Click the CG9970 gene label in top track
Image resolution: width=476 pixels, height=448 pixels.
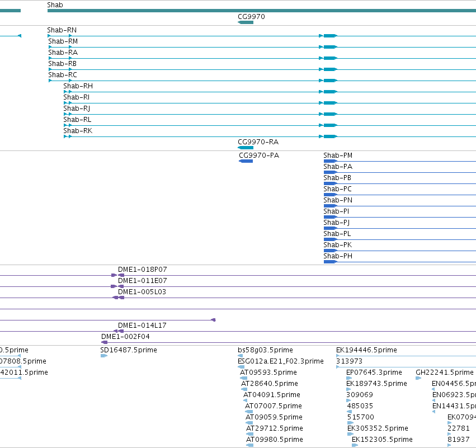[x=251, y=17]
